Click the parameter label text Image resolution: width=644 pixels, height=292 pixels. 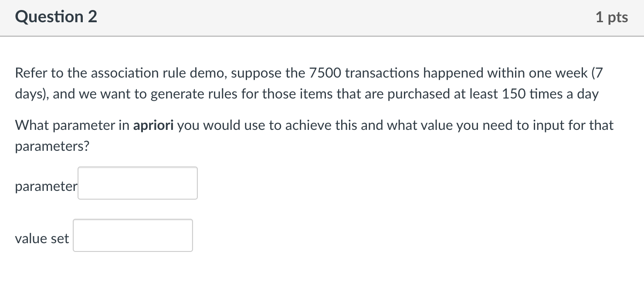click(45, 186)
